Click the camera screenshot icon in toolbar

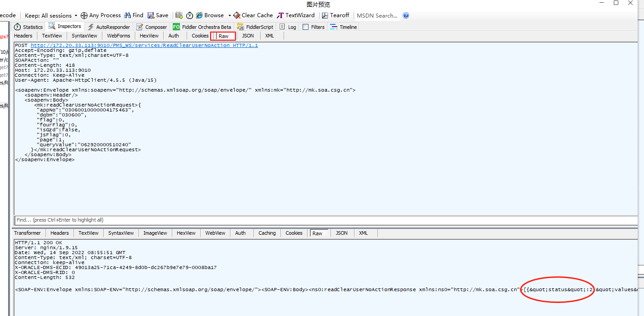coord(179,15)
